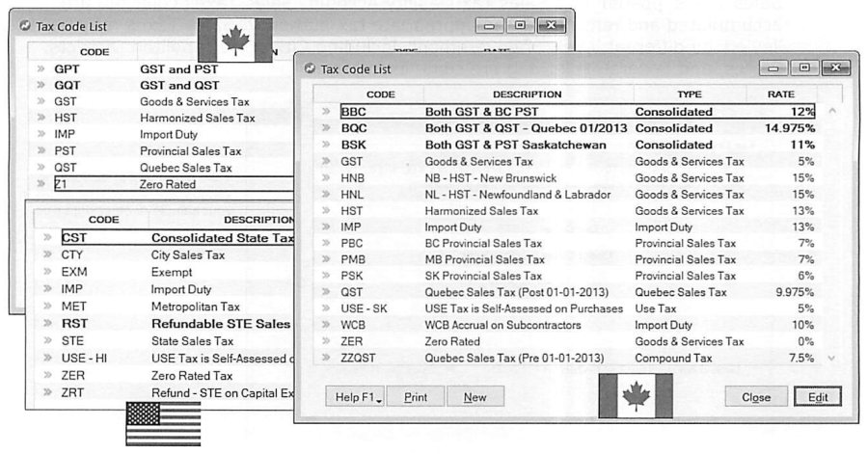Click the front Tax Code List title icon
868x454 pixels.
(310, 68)
